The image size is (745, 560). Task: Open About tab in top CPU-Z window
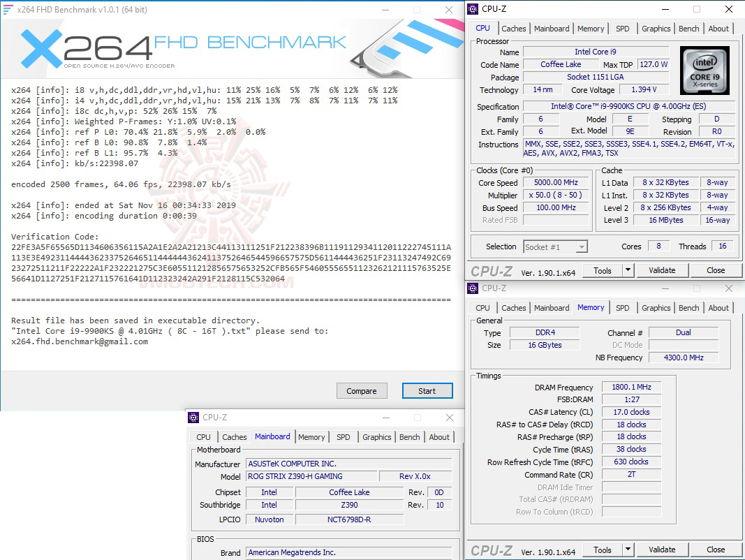pos(718,29)
